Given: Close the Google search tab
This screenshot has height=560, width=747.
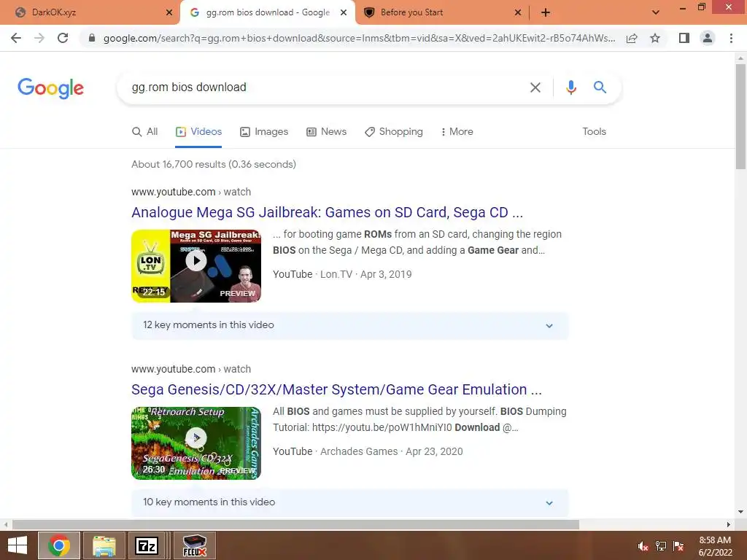Looking at the screenshot, I should [x=344, y=12].
